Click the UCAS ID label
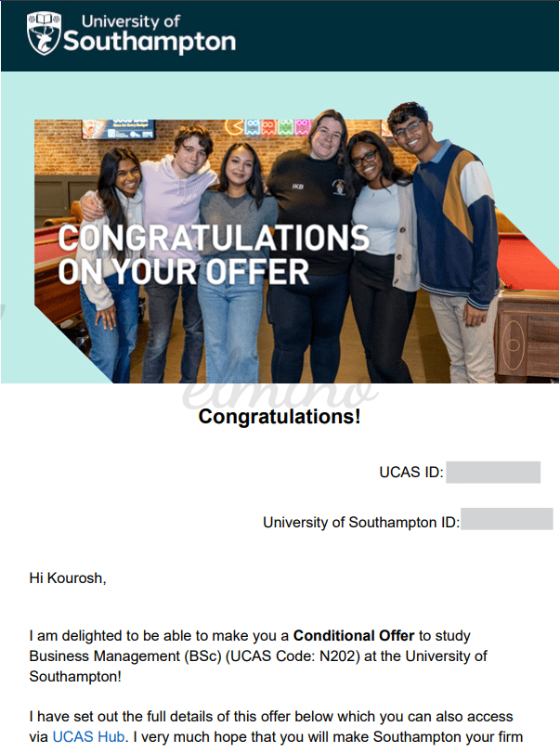 pyautogui.click(x=411, y=472)
